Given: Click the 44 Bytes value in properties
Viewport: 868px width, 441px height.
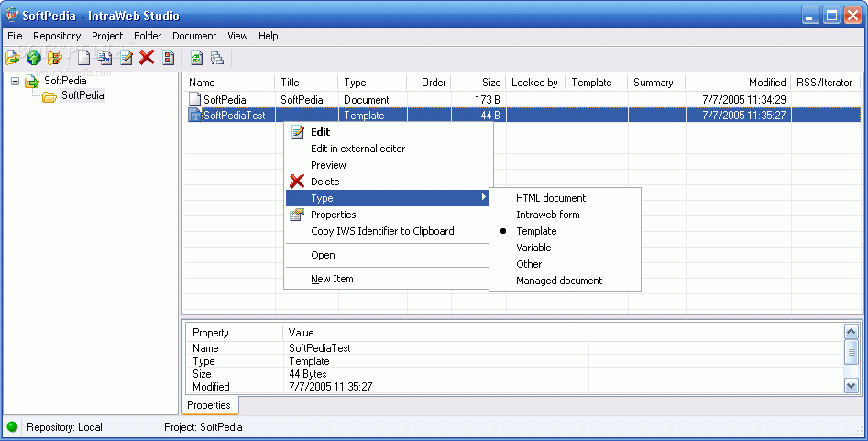Looking at the screenshot, I should click(308, 374).
